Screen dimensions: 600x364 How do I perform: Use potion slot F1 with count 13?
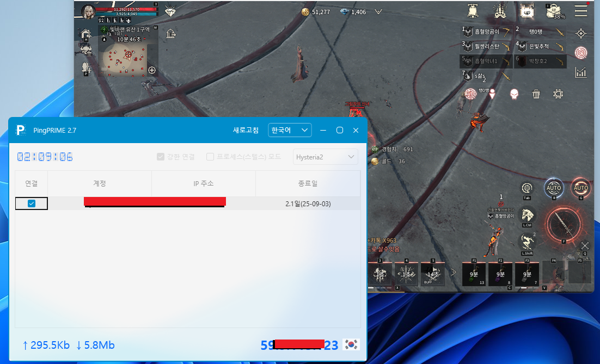coord(474,274)
